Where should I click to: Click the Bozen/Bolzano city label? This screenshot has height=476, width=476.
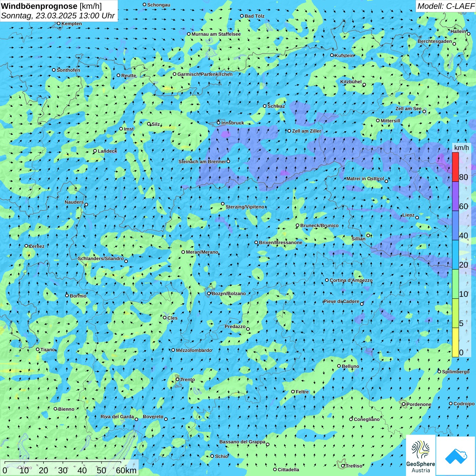(228, 293)
